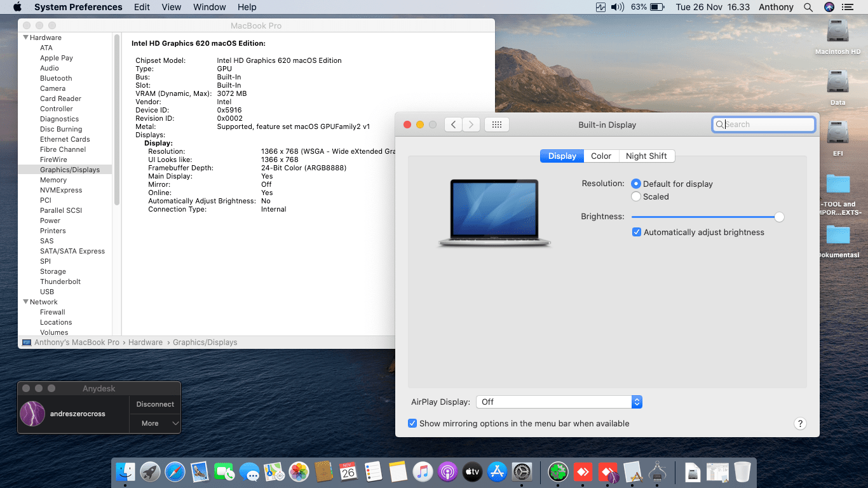
Task: Click Disconnect in the Anydesk panel
Action: pyautogui.click(x=155, y=404)
